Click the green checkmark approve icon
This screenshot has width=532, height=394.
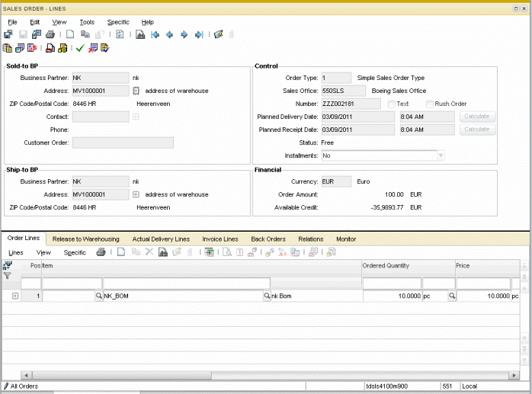(x=80, y=48)
